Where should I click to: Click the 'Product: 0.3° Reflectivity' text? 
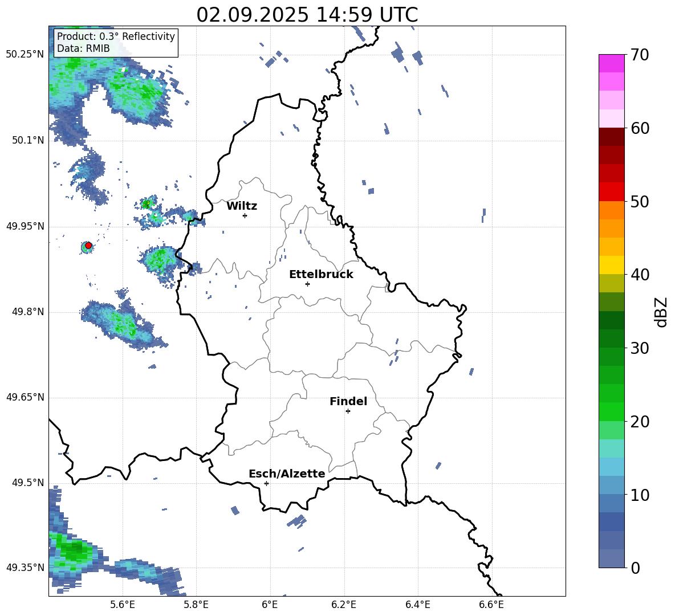[116, 36]
